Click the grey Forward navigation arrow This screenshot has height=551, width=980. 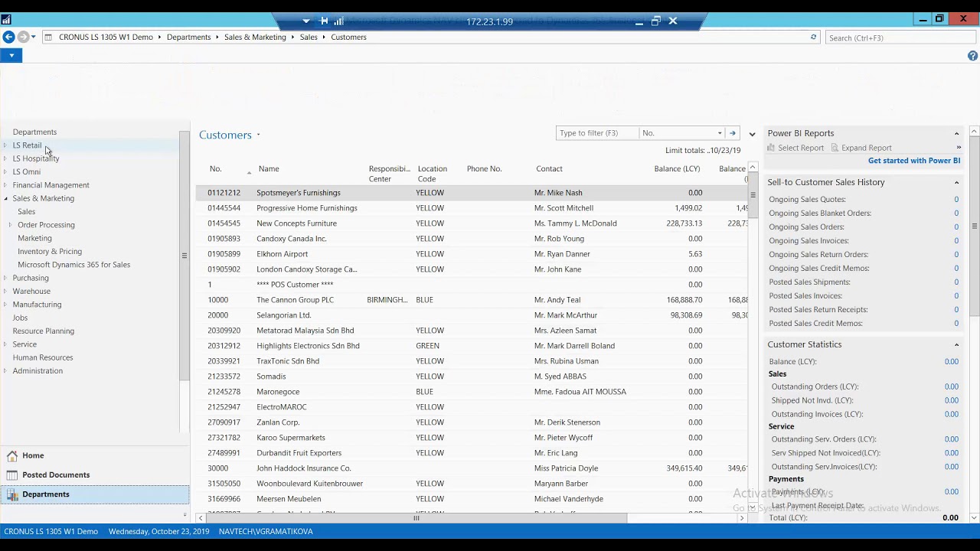tap(23, 37)
